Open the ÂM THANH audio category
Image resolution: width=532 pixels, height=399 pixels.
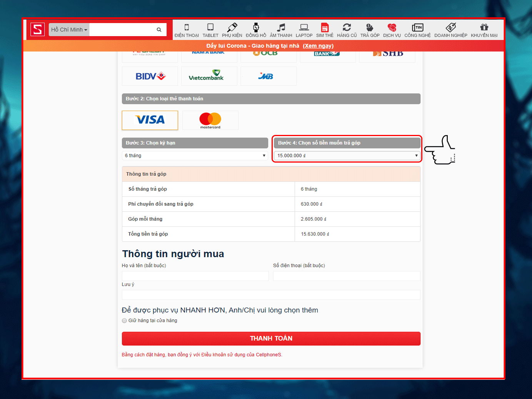281,30
